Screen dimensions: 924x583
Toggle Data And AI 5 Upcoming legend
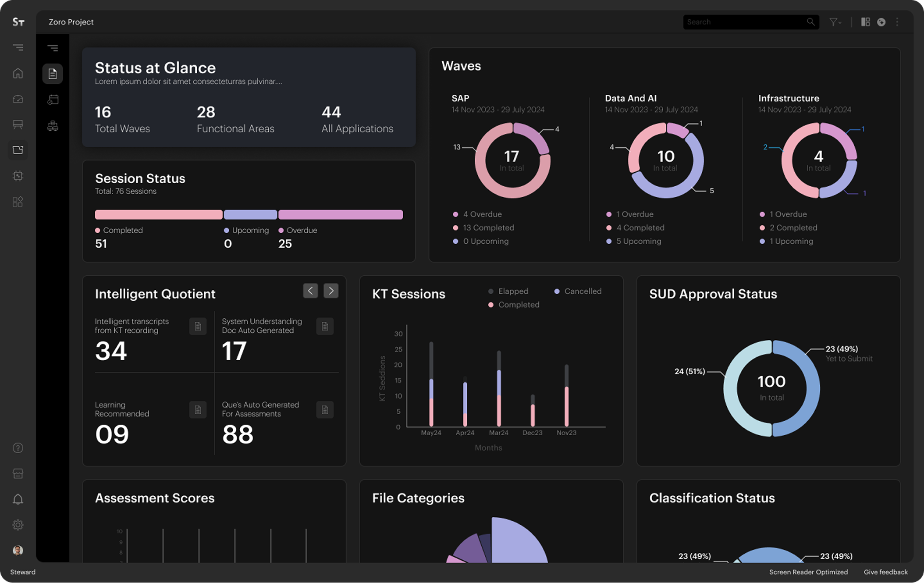click(634, 241)
